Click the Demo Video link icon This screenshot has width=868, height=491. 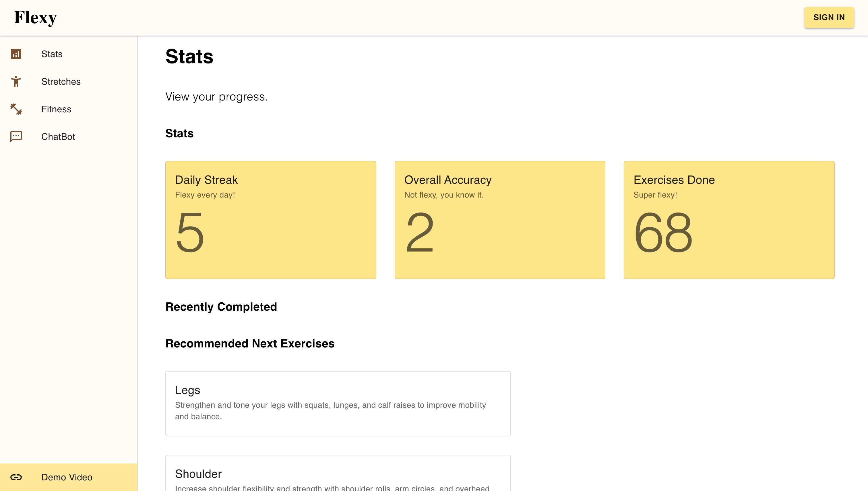[16, 477]
